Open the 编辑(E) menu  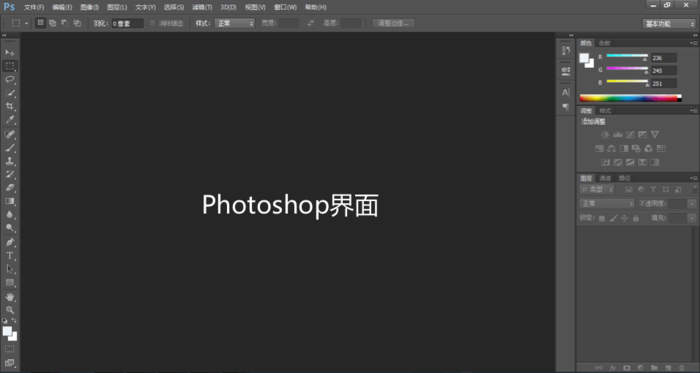tap(62, 7)
